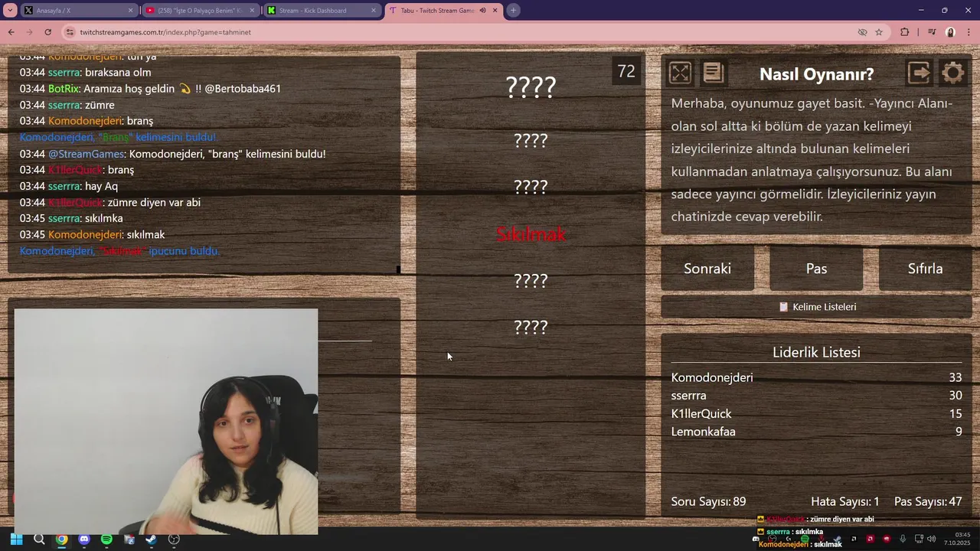Click the Sıfırla button

click(x=925, y=269)
